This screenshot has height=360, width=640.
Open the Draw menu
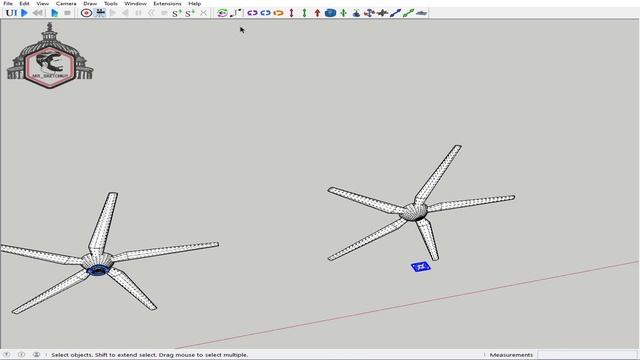click(x=90, y=3)
